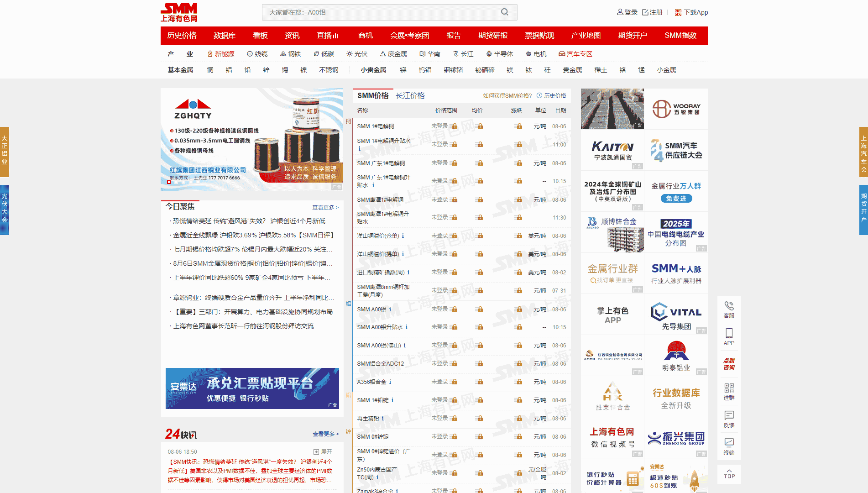Open the 上海汽车会 right side tab
Viewport: 868px width, 493px height.
pos(863,152)
